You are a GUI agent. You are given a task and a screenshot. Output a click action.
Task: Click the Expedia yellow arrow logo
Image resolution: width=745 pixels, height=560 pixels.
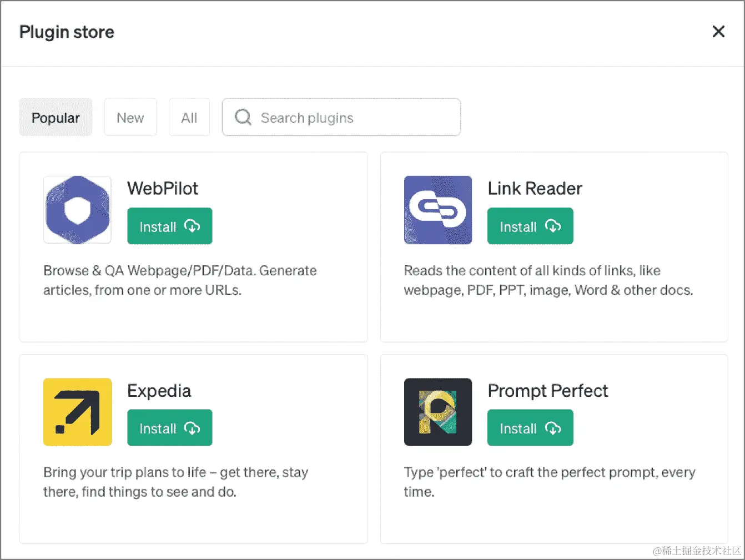coord(78,412)
